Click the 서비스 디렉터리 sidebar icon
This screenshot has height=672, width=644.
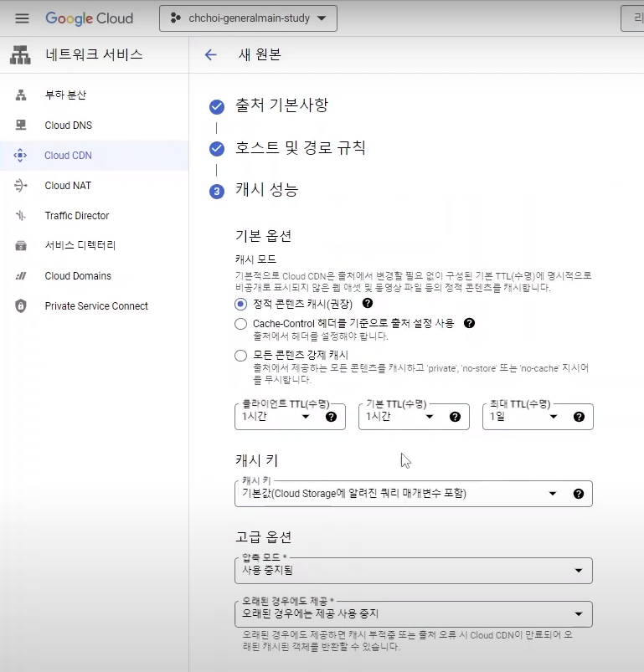coord(21,245)
